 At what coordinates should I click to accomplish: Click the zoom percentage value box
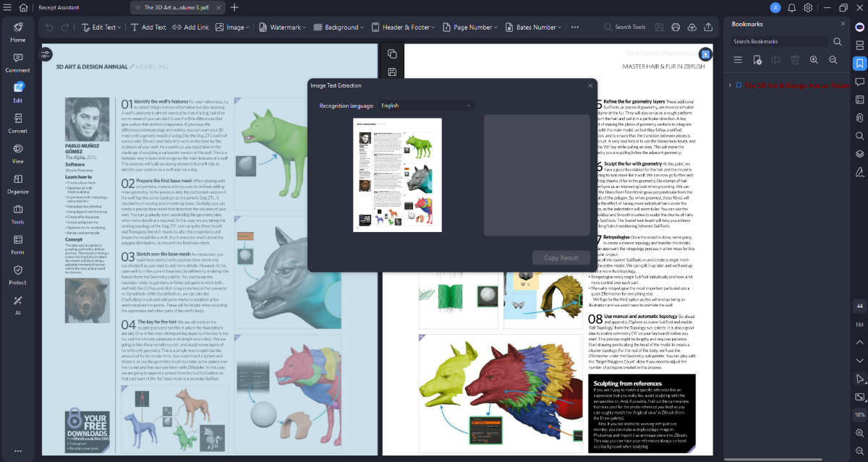(x=859, y=415)
